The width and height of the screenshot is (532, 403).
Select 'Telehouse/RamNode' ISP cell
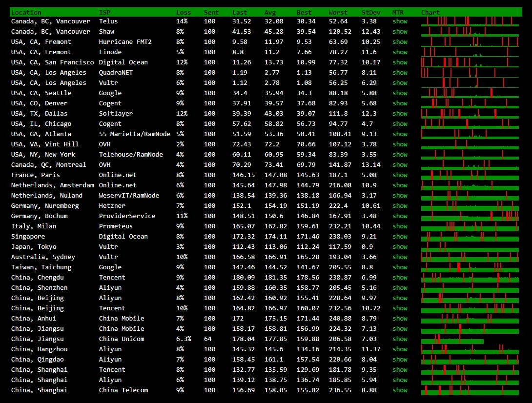(131, 154)
